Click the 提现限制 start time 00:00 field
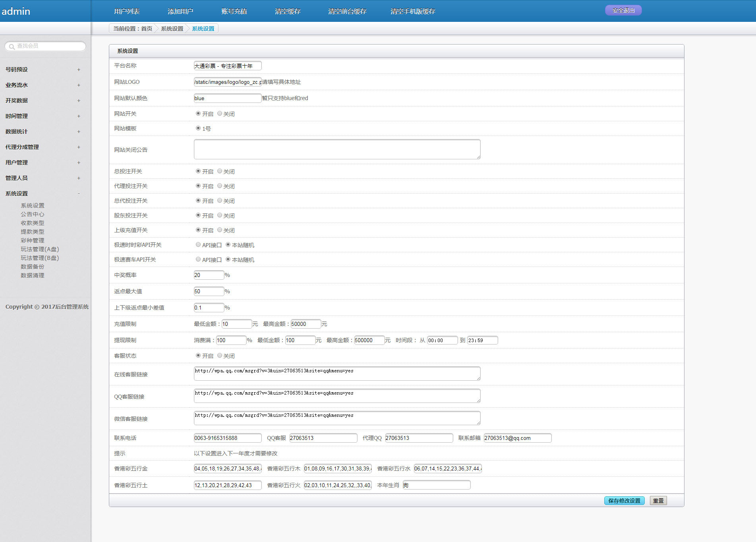Screen dimensions: 756x542 [442, 340]
